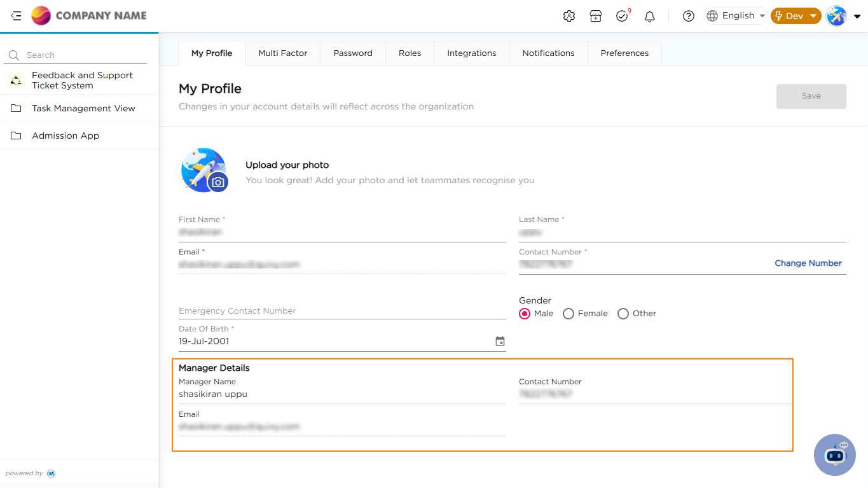Open the marketplace store icon
Screen dimensions: 868x488
(595, 17)
